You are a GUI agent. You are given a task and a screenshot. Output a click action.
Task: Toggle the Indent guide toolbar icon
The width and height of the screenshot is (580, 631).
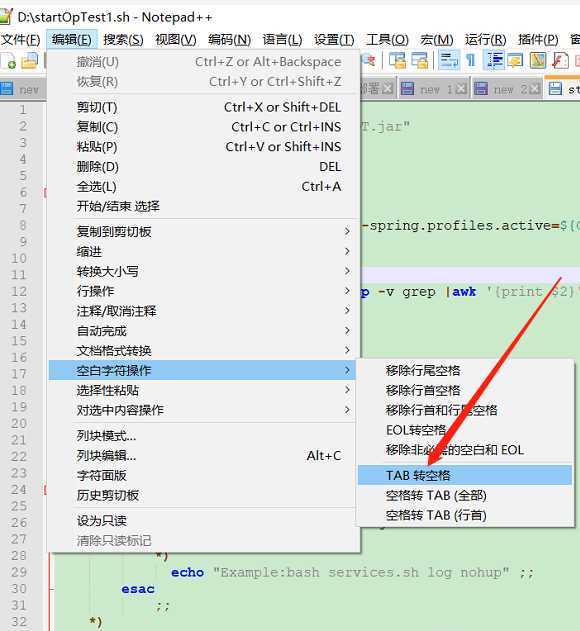(x=494, y=61)
